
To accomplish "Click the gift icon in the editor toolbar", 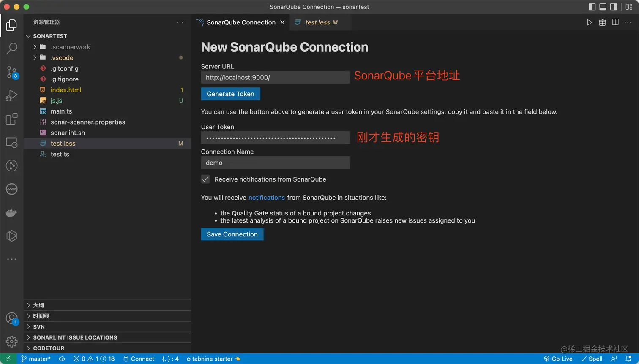I will click(x=602, y=22).
